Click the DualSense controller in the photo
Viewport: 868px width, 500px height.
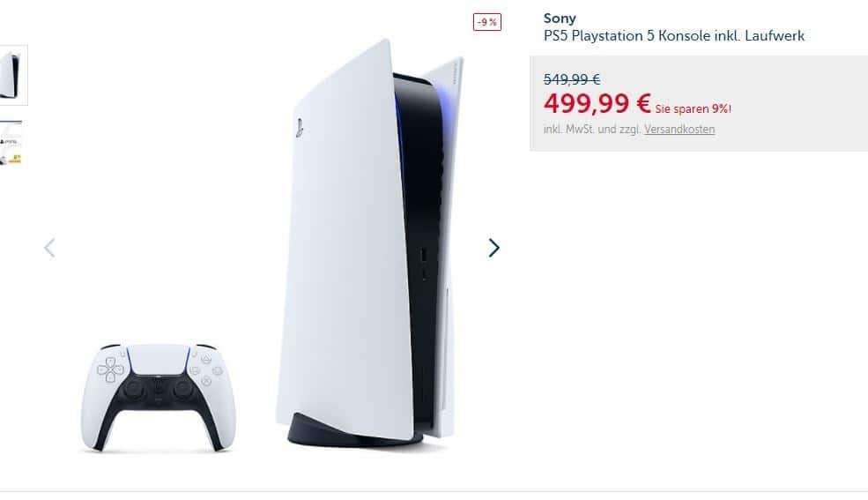(159, 398)
